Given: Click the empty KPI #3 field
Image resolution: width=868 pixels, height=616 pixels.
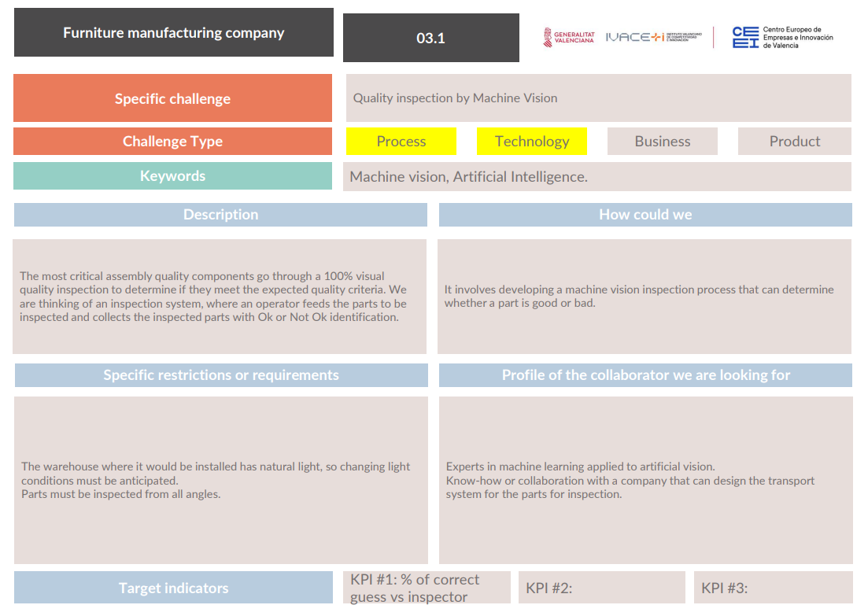Looking at the screenshot, I should tap(773, 588).
